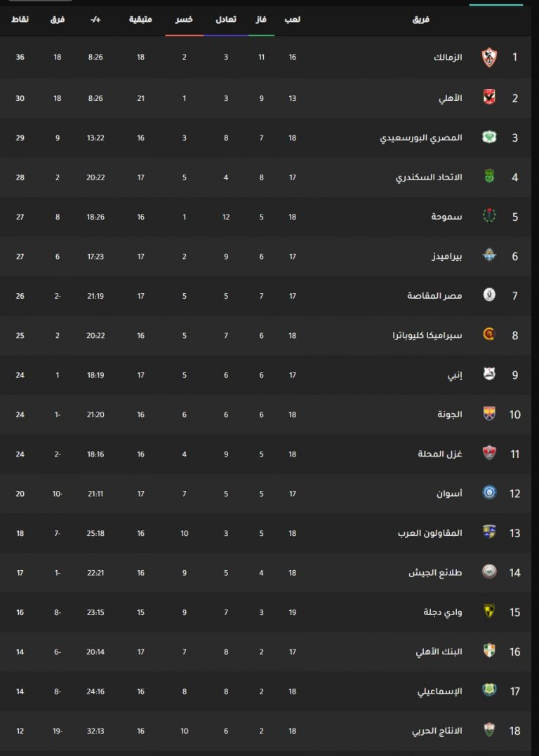Select الانتاج الحربي row at position 18
The width and height of the screenshot is (539, 756).
point(265,731)
